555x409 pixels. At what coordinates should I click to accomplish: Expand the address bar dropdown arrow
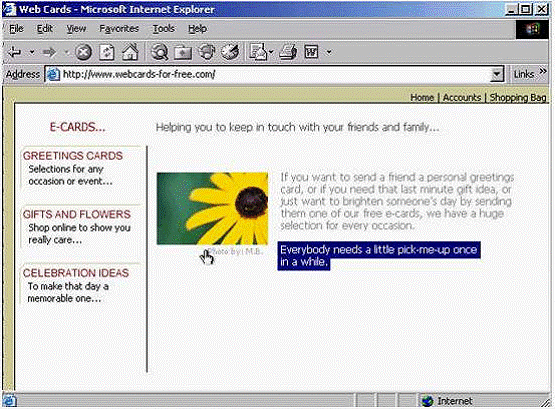point(497,74)
